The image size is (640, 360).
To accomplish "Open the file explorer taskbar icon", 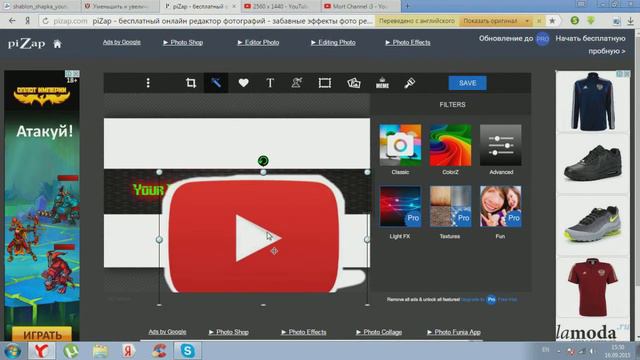I will point(100,351).
